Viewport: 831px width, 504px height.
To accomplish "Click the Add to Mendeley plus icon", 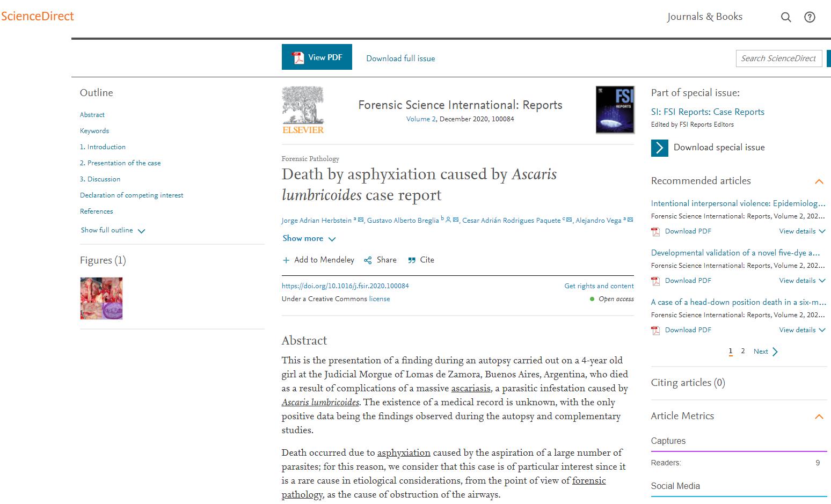I will [286, 260].
